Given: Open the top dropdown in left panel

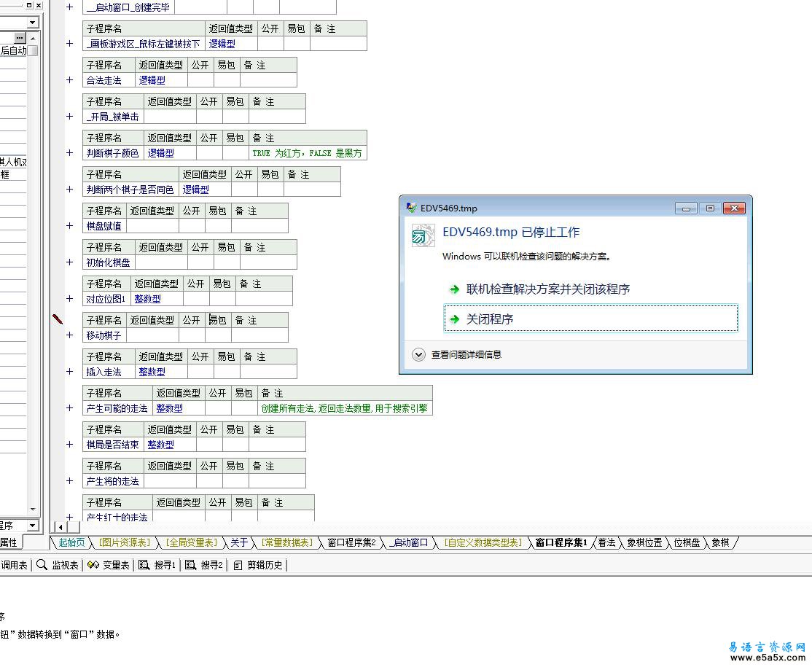Looking at the screenshot, I should pos(34,23).
